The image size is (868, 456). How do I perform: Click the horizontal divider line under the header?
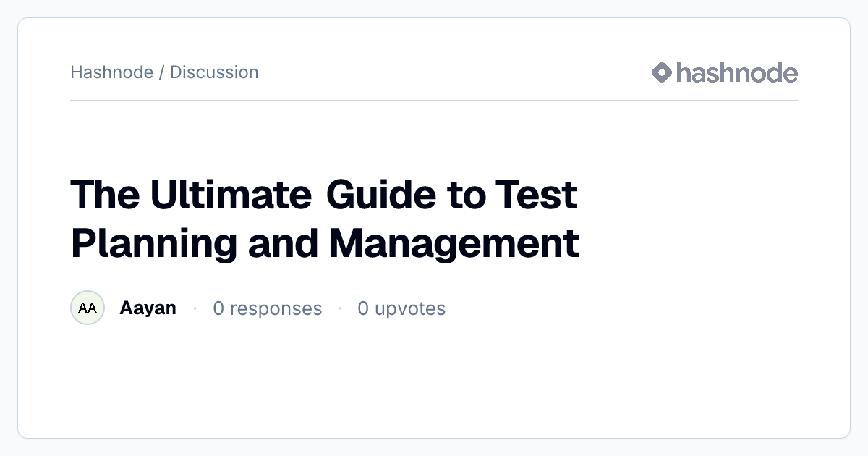[x=434, y=100]
